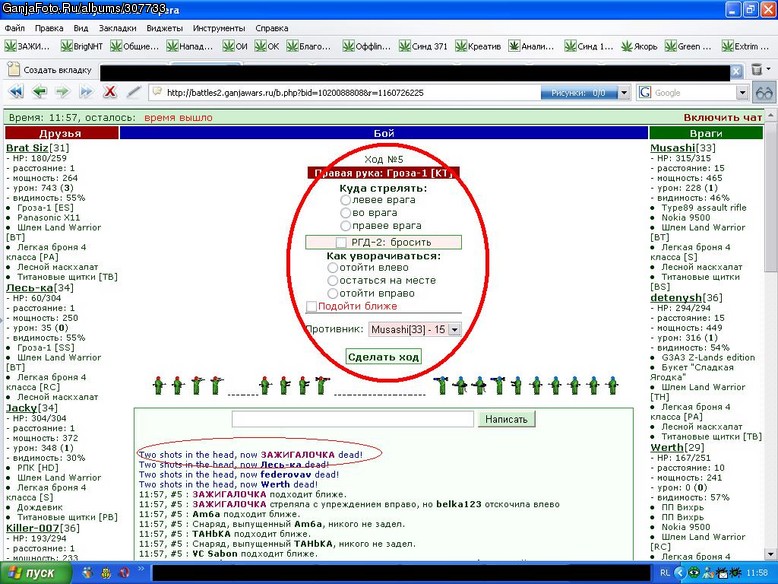Image resolution: width=778 pixels, height=584 pixels.
Task: Open Musashi enemy profile link
Action: (x=673, y=148)
